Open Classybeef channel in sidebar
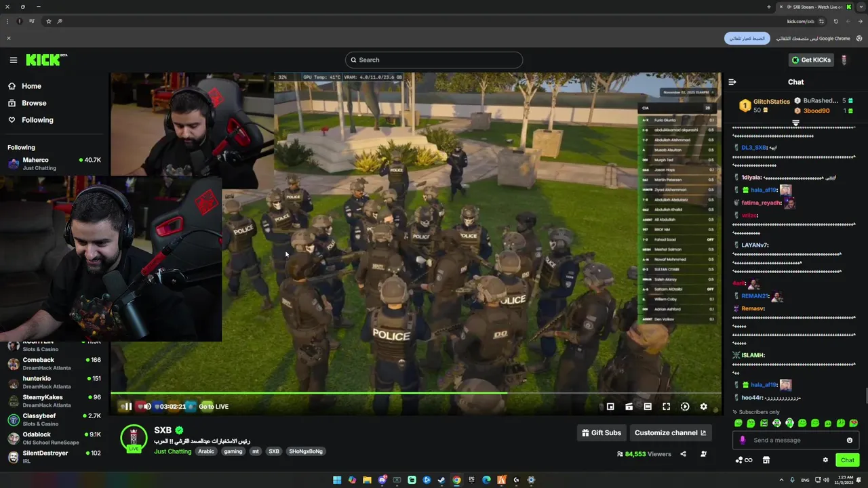The width and height of the screenshot is (868, 488). click(54, 420)
